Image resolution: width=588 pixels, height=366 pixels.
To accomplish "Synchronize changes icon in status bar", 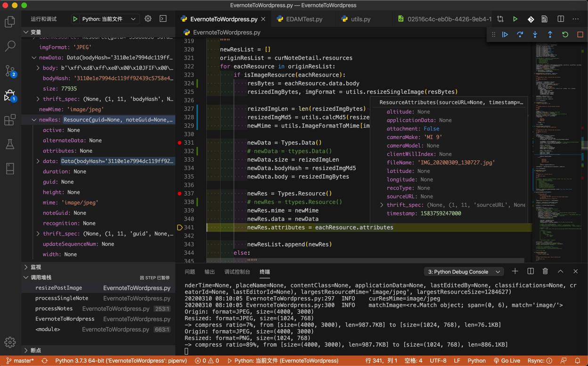I will click(x=45, y=361).
